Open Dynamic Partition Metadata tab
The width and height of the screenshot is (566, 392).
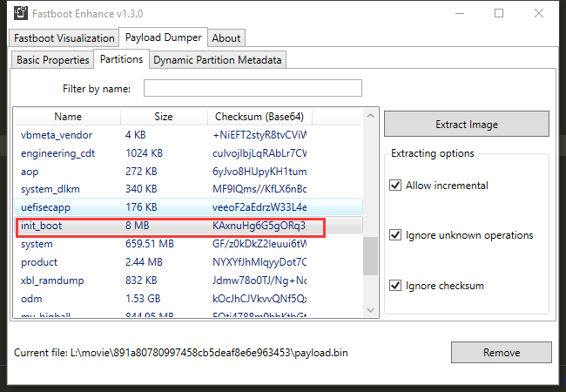(x=218, y=59)
